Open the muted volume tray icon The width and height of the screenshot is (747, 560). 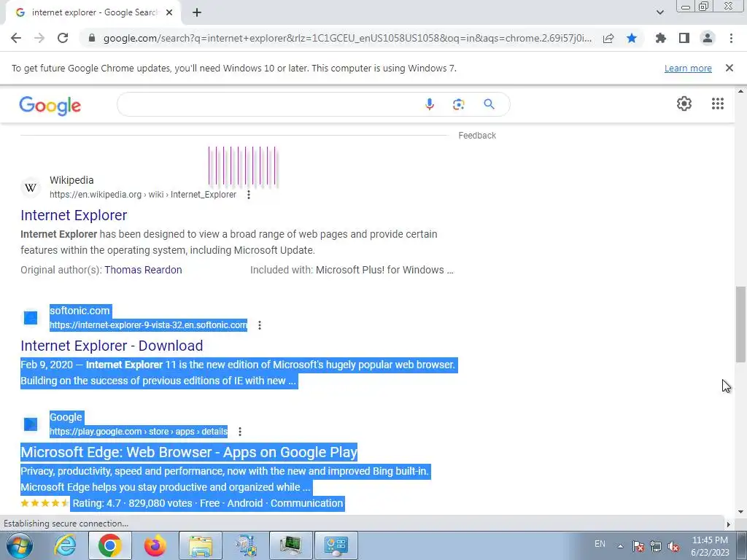pyautogui.click(x=673, y=546)
